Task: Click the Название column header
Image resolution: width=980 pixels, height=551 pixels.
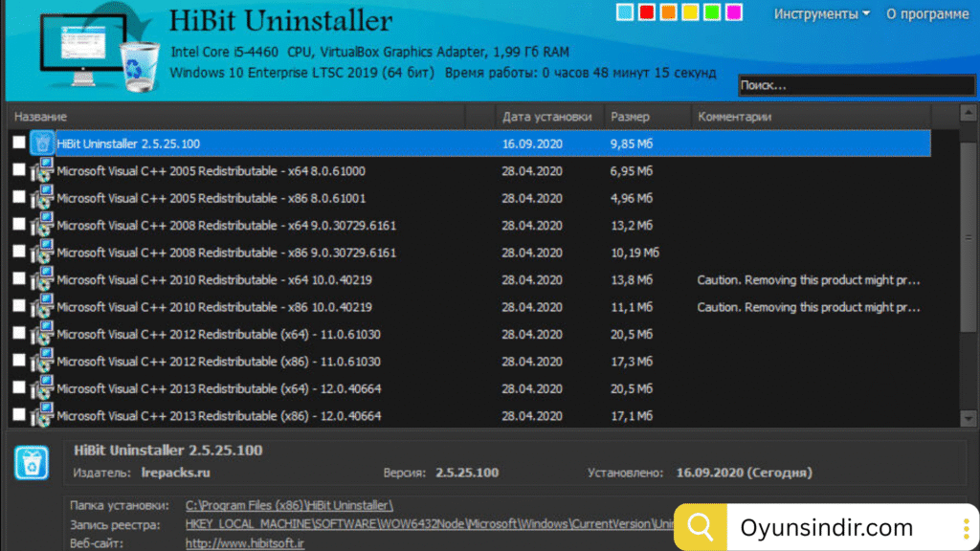Action: coord(41,117)
